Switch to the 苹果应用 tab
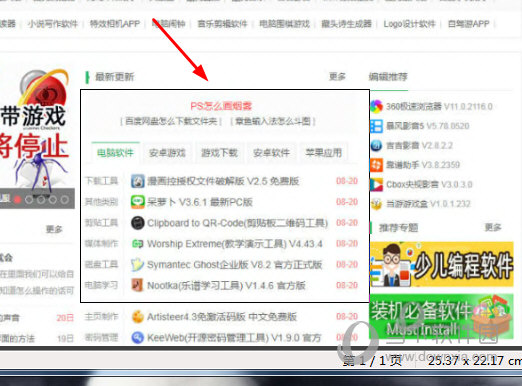This screenshot has width=522, height=386. (x=324, y=153)
